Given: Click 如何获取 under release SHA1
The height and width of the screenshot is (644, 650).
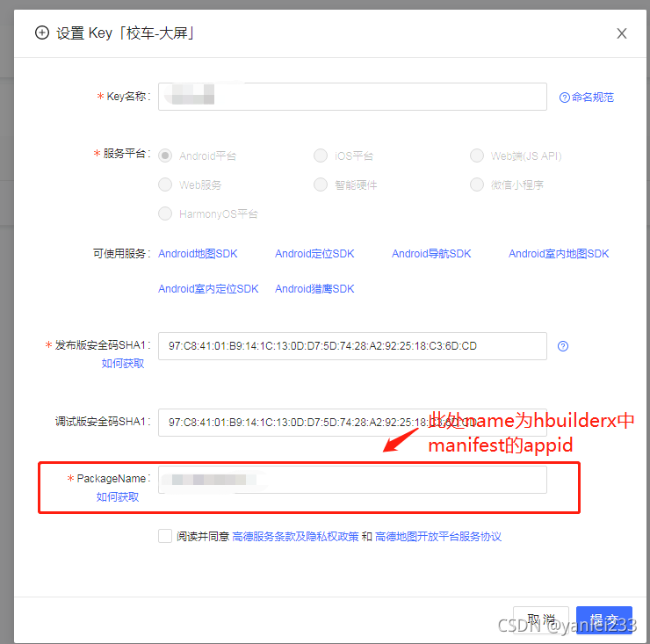Looking at the screenshot, I should 123,364.
